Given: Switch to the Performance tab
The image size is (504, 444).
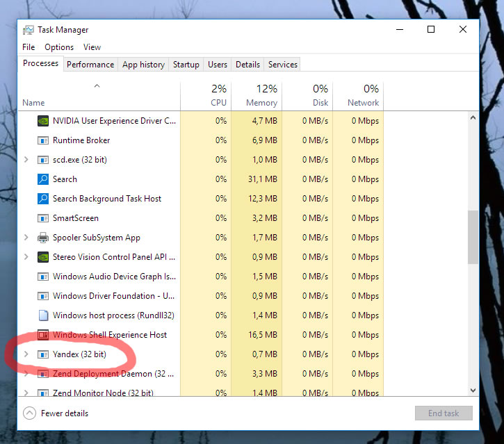Looking at the screenshot, I should [90, 65].
